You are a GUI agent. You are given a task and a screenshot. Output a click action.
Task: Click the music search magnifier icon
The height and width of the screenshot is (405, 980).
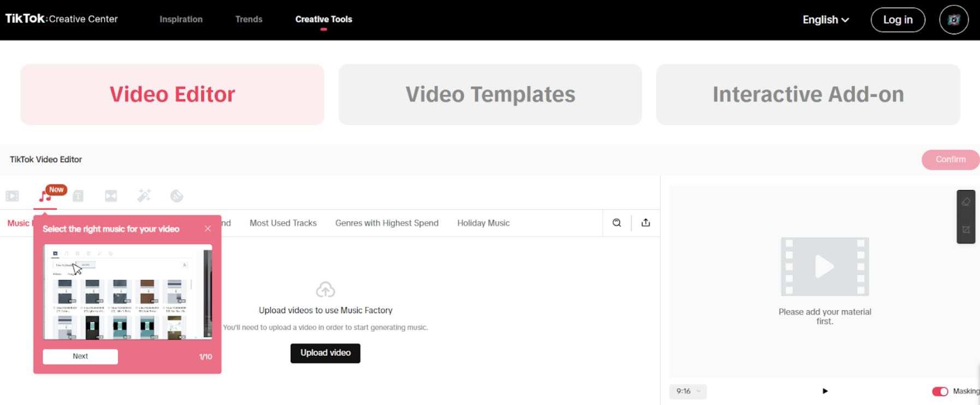[617, 223]
